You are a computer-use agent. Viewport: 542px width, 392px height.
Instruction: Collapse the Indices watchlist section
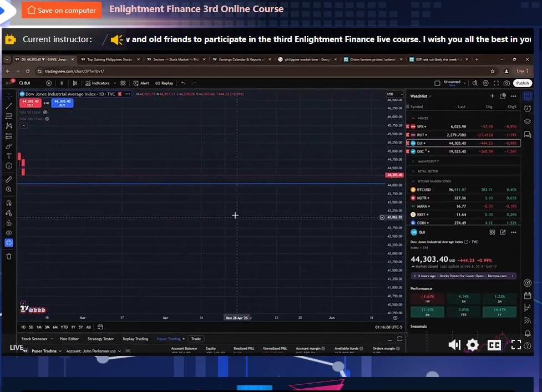(413, 118)
